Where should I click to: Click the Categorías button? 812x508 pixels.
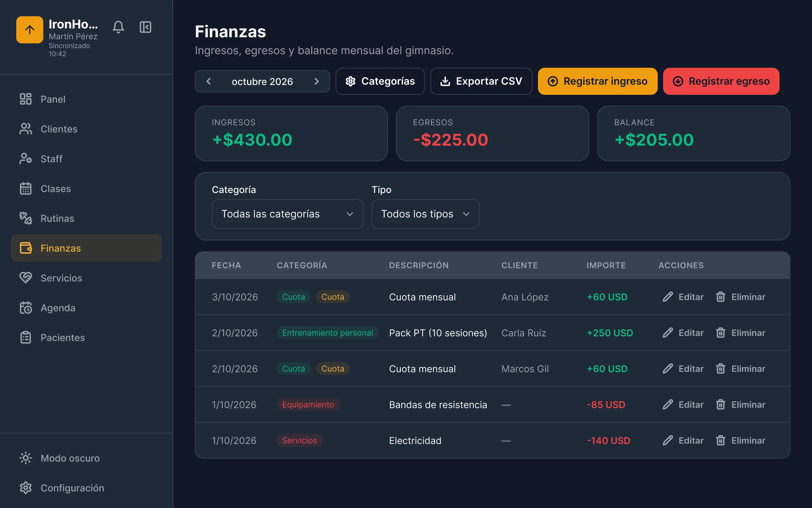coord(380,81)
